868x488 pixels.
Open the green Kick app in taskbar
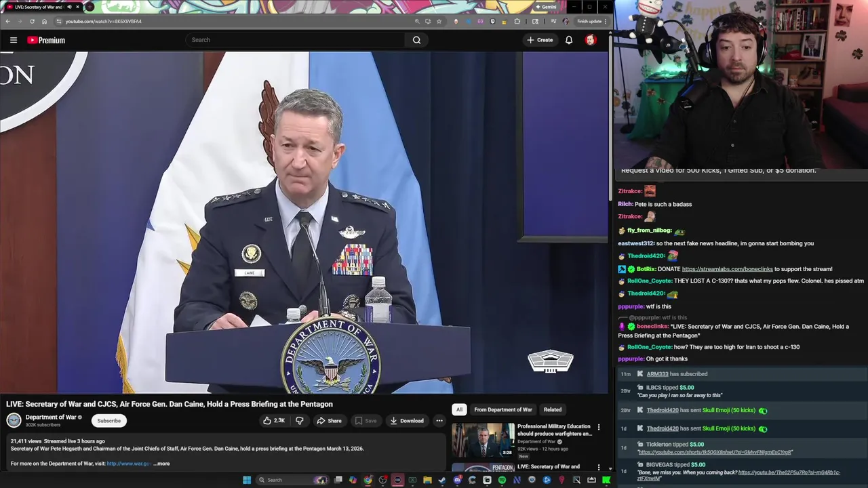click(606, 480)
